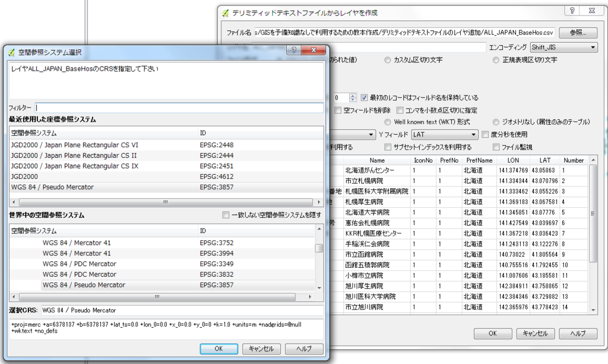
Task: Click the up arrow of the skip lines spinner
Action: tap(353, 94)
